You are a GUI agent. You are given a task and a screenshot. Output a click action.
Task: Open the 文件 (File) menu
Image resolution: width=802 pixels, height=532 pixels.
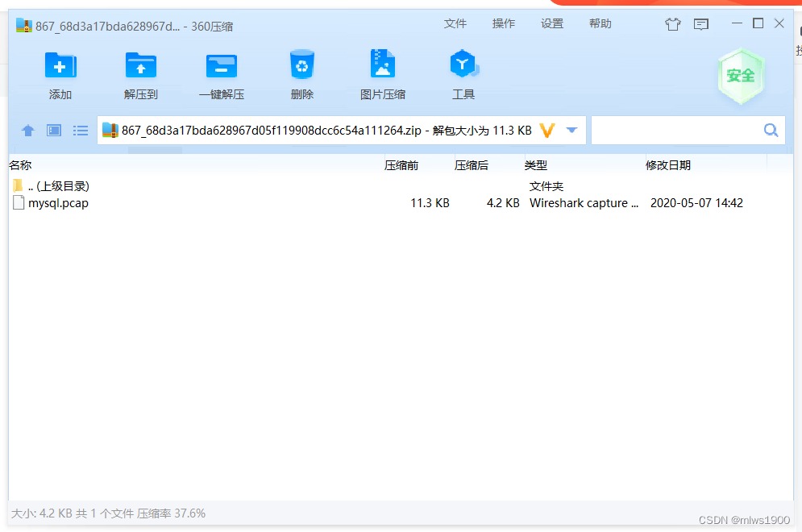[455, 23]
